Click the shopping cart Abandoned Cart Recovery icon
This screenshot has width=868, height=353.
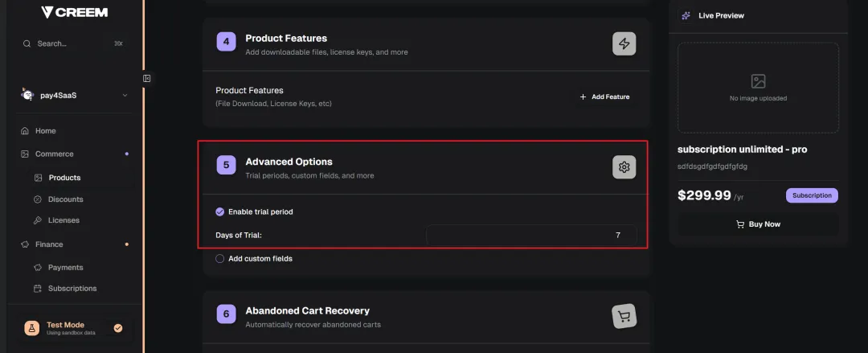(624, 316)
